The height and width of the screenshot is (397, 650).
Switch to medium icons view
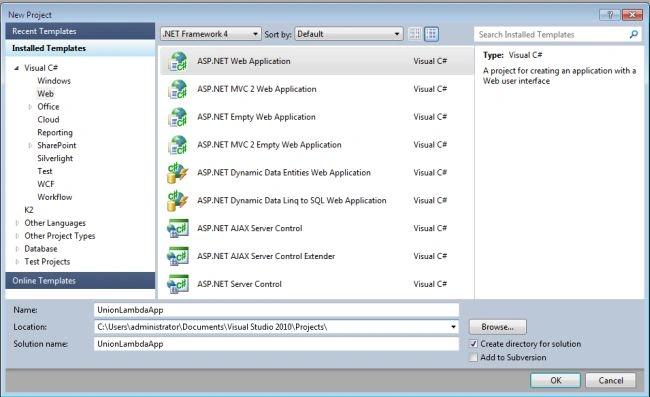click(x=431, y=34)
